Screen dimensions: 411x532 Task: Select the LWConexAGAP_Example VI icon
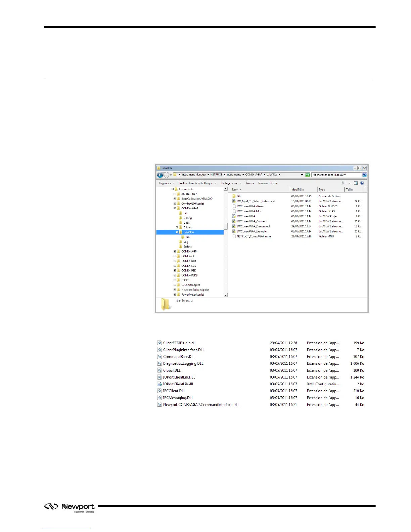[234, 231]
